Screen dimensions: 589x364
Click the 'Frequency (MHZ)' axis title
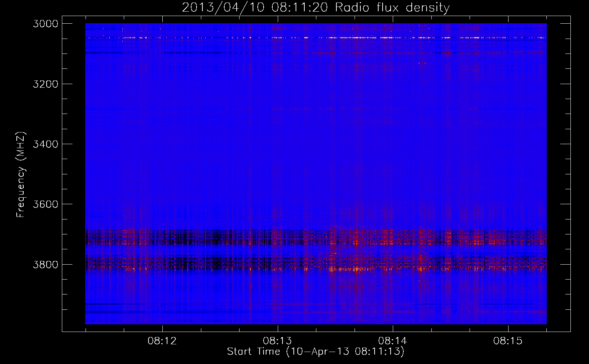click(x=21, y=175)
